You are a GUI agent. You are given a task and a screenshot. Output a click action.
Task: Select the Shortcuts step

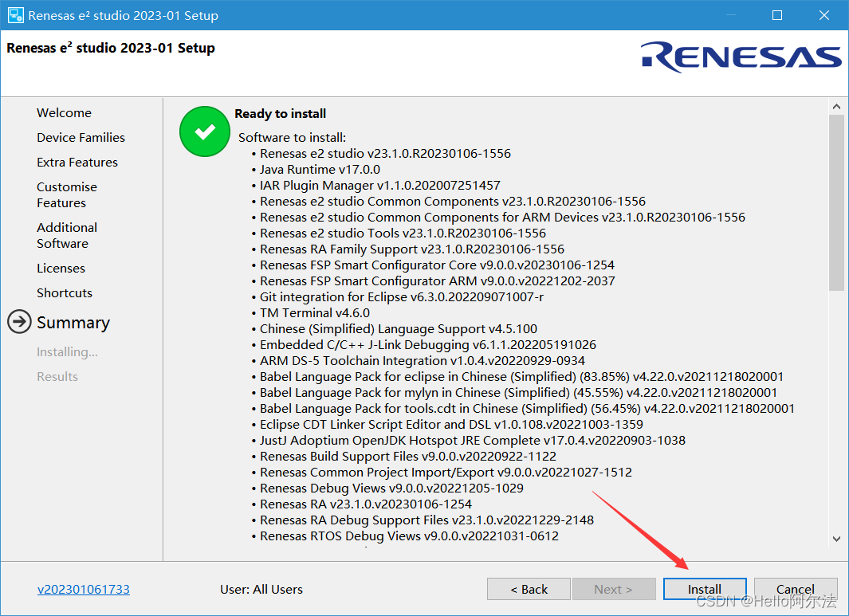point(65,293)
